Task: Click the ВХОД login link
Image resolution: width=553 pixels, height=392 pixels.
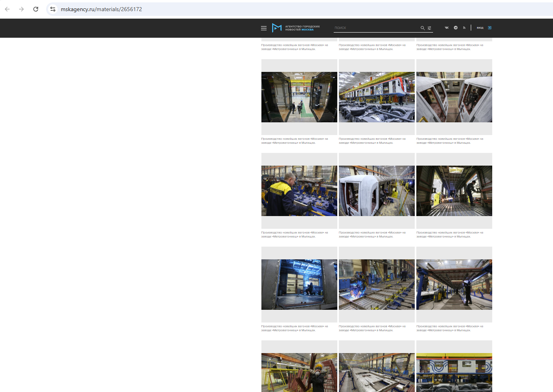Action: tap(480, 28)
